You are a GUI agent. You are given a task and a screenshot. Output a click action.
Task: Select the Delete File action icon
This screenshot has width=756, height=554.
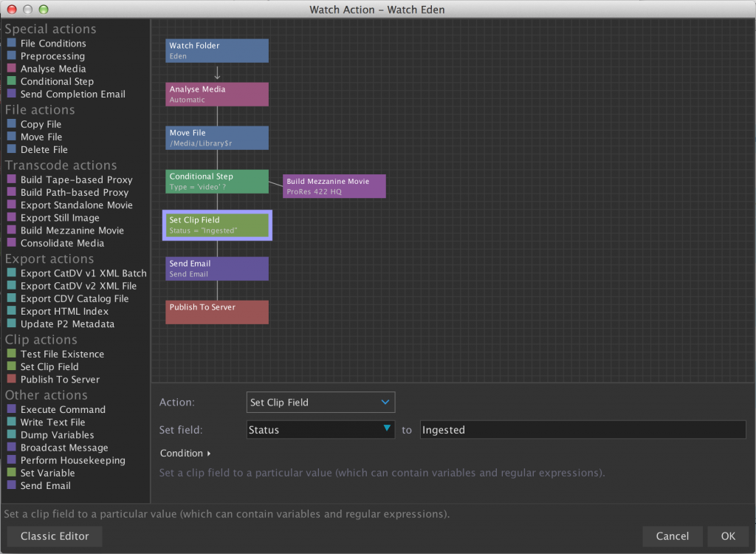coord(11,149)
